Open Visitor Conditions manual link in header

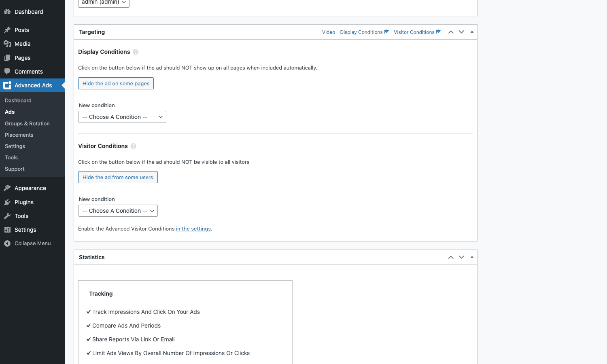coord(417,32)
